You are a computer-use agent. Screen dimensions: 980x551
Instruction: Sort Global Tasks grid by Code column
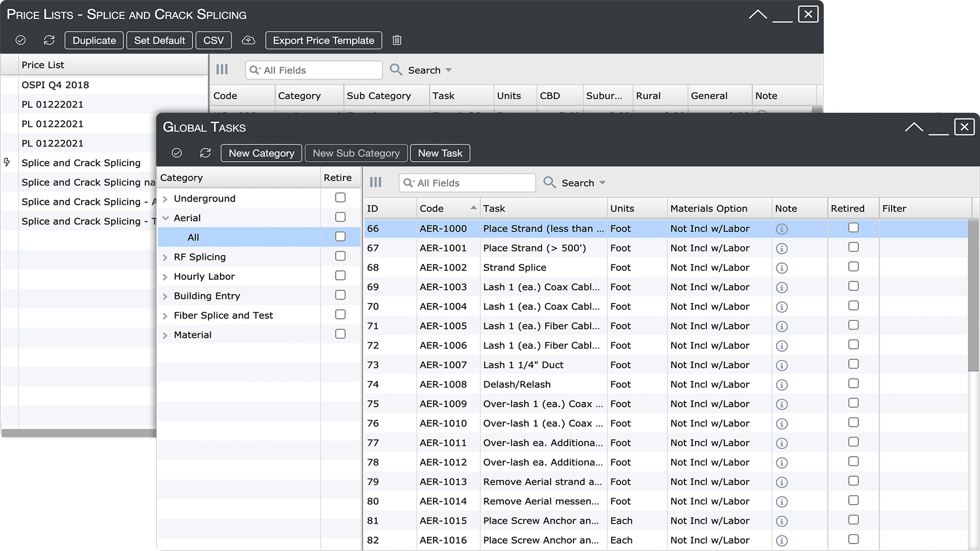(x=448, y=209)
